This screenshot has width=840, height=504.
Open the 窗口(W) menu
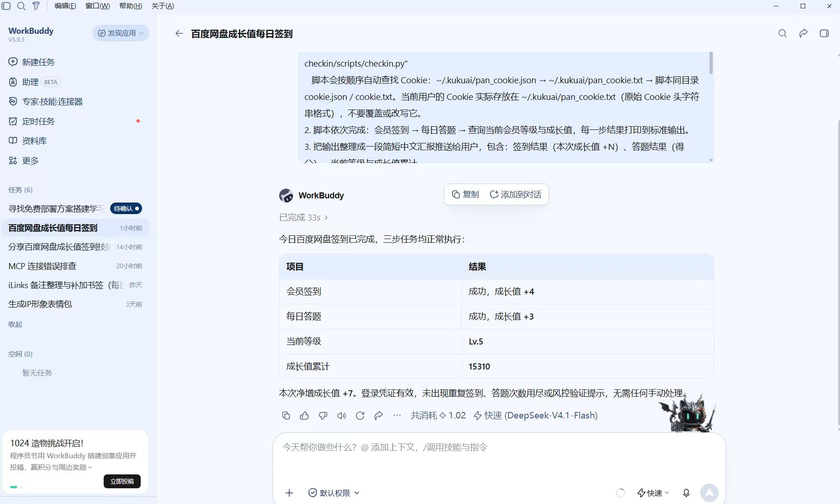(98, 6)
